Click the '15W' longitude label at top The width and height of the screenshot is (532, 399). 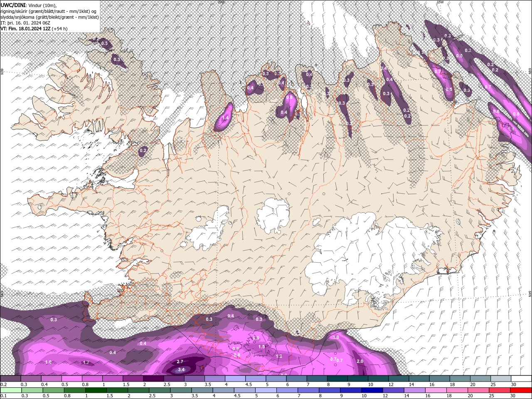click(x=440, y=2)
